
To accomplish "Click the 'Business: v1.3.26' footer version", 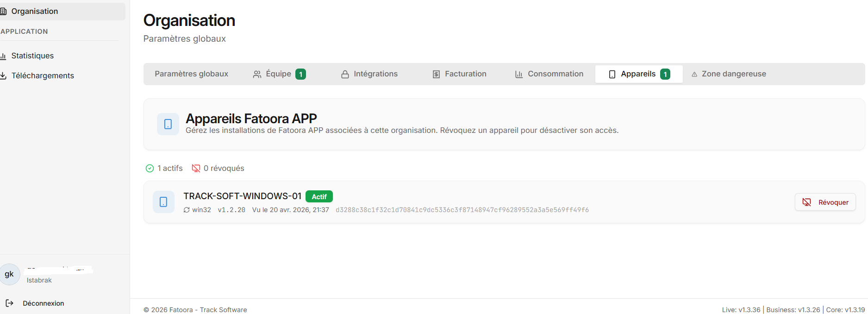I will [793, 310].
